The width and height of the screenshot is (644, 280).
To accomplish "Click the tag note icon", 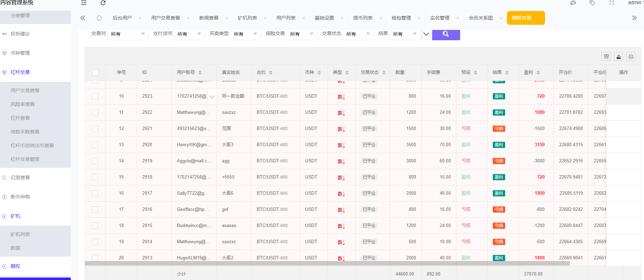I will pyautogui.click(x=592, y=3).
